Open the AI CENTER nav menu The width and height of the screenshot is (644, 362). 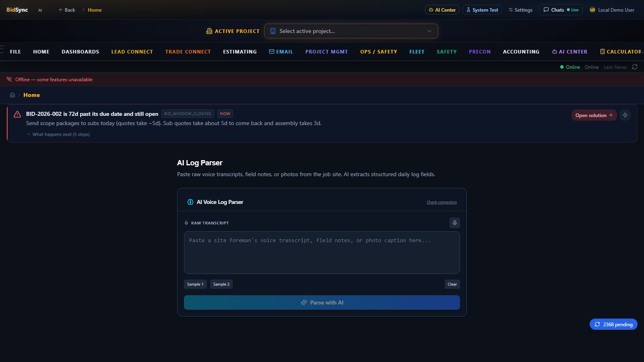pyautogui.click(x=570, y=51)
